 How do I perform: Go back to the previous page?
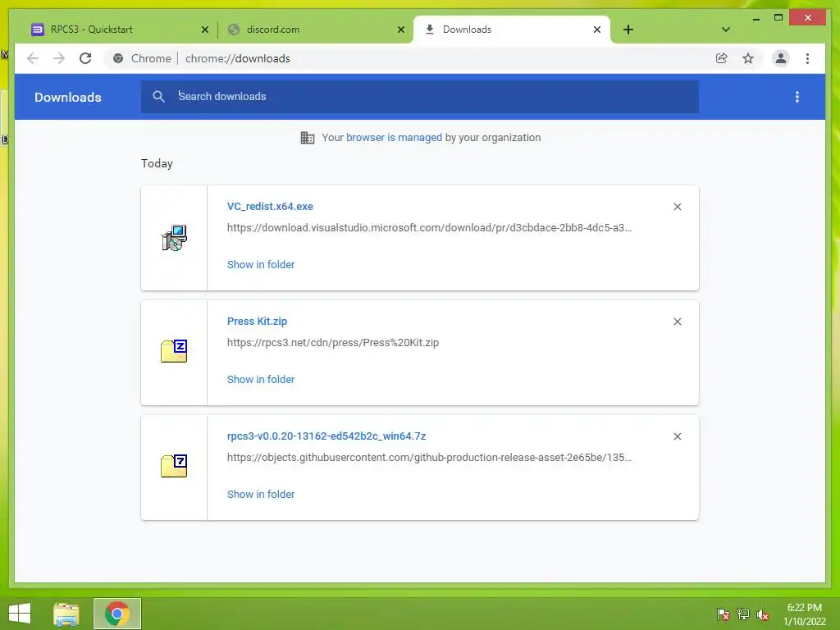[x=33, y=58]
